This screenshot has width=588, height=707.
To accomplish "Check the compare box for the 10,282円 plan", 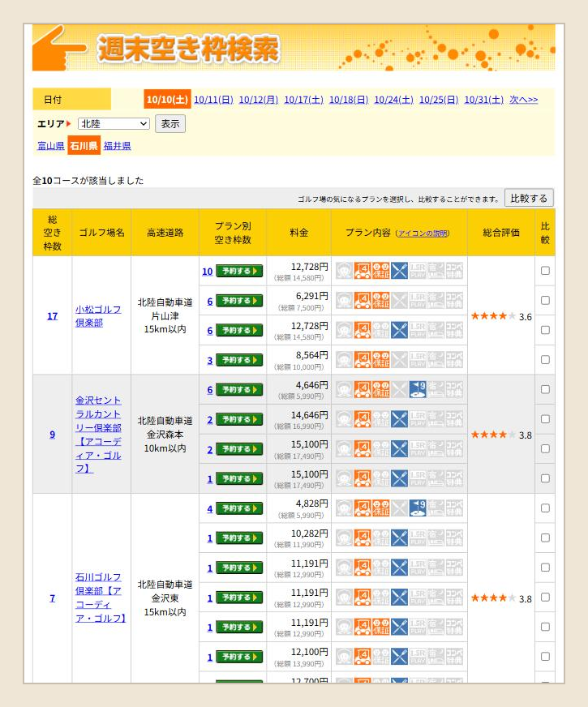I will pyautogui.click(x=545, y=538).
